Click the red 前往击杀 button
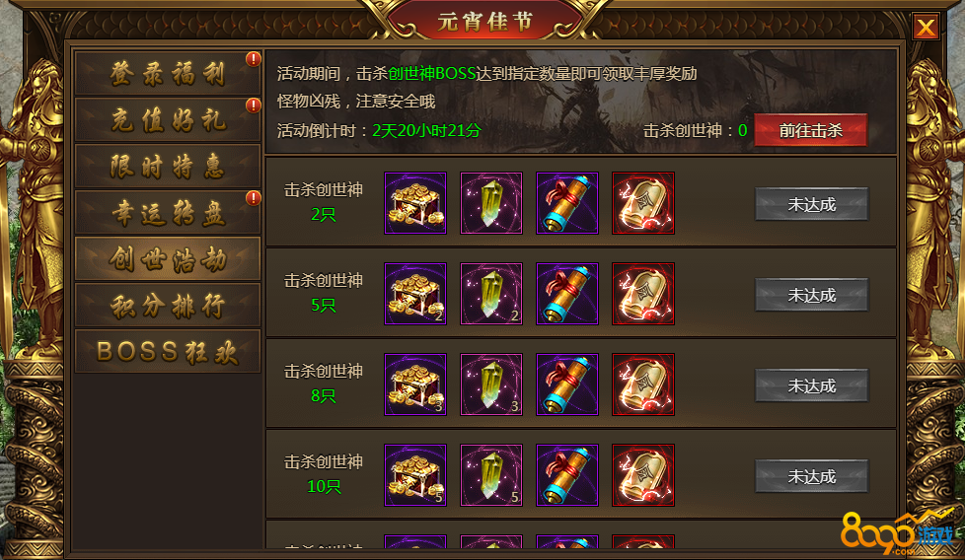Image resolution: width=965 pixels, height=560 pixels. tap(810, 130)
